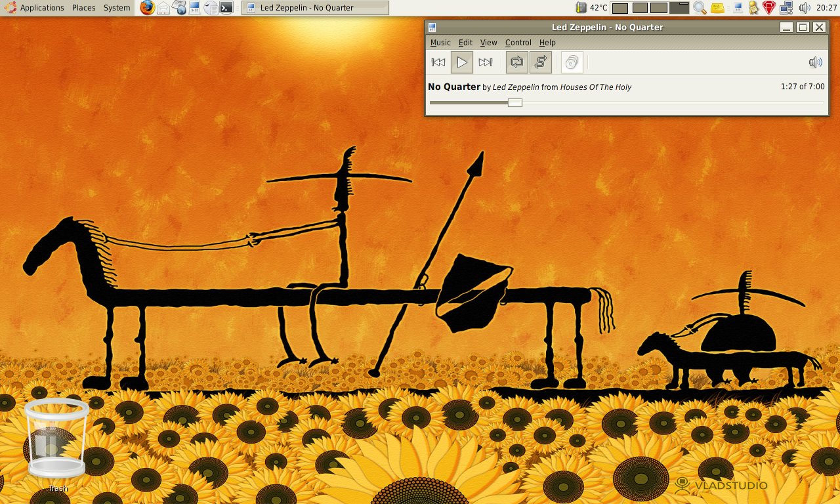The image size is (840, 504).
Task: Click the '1:27 of 7:00' time label
Action: (803, 87)
